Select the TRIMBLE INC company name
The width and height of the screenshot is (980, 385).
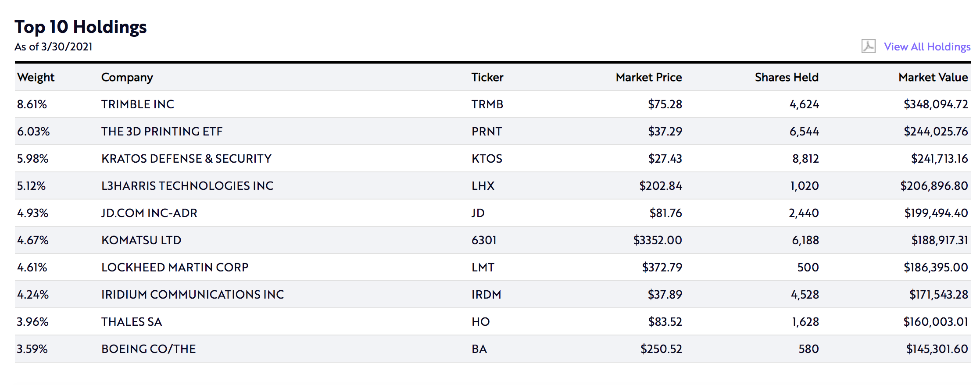(138, 104)
